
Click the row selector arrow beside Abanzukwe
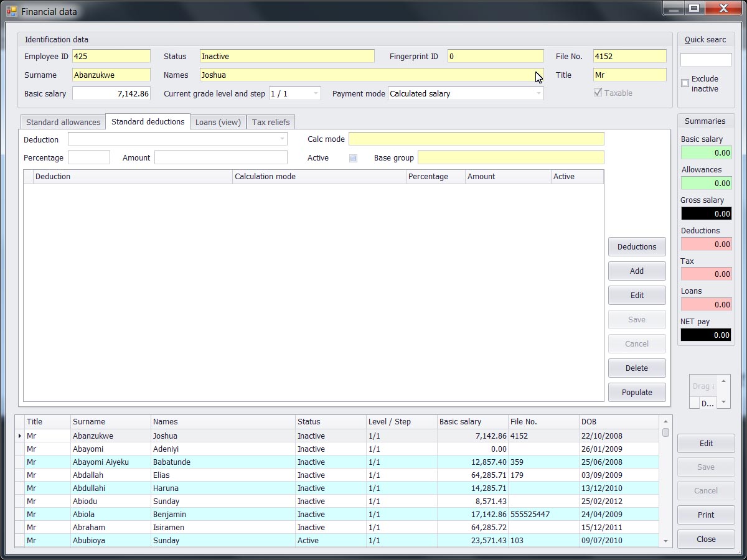click(x=20, y=436)
